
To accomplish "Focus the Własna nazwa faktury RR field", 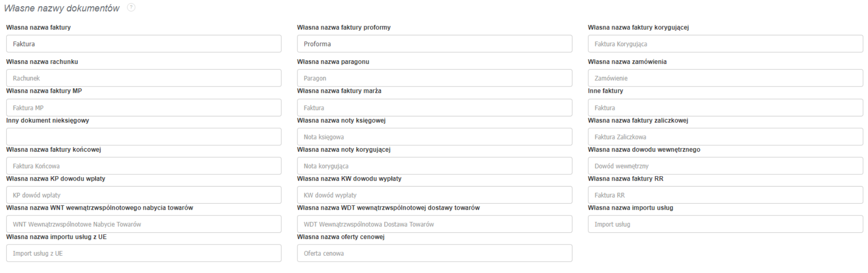I will [x=725, y=195].
